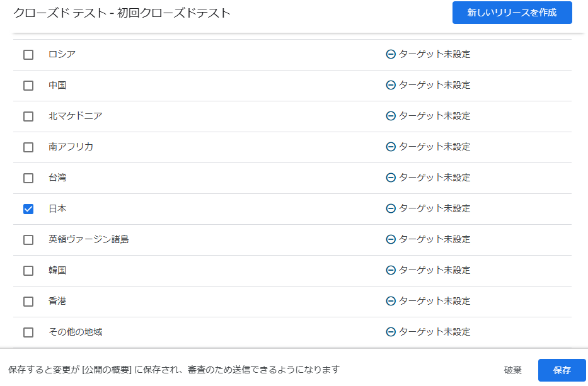Check the 韓国 checkbox
This screenshot has width=588, height=386.
[28, 271]
